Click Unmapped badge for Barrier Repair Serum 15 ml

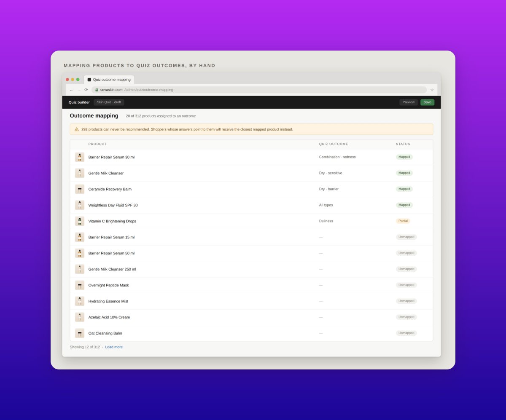pos(406,237)
